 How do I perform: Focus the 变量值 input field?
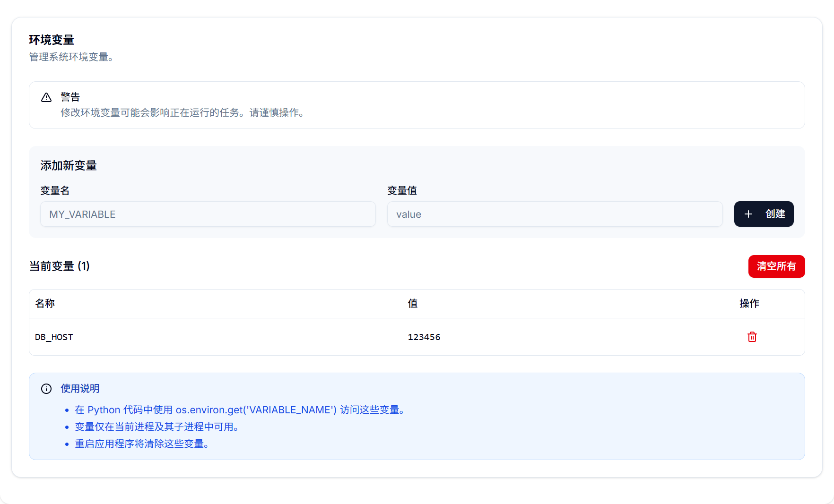tap(555, 214)
